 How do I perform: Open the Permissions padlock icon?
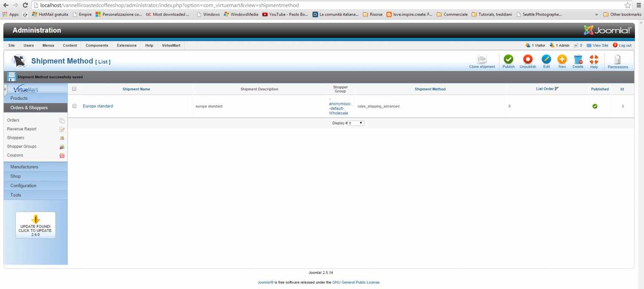click(617, 60)
